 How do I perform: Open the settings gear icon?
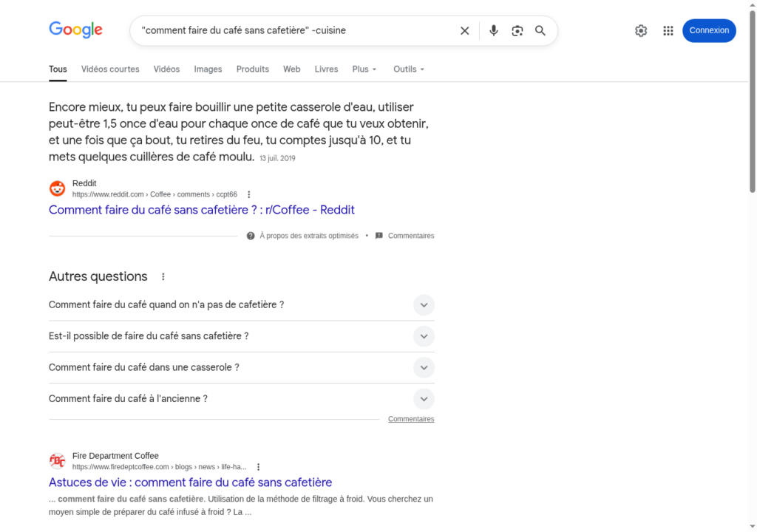coord(641,30)
